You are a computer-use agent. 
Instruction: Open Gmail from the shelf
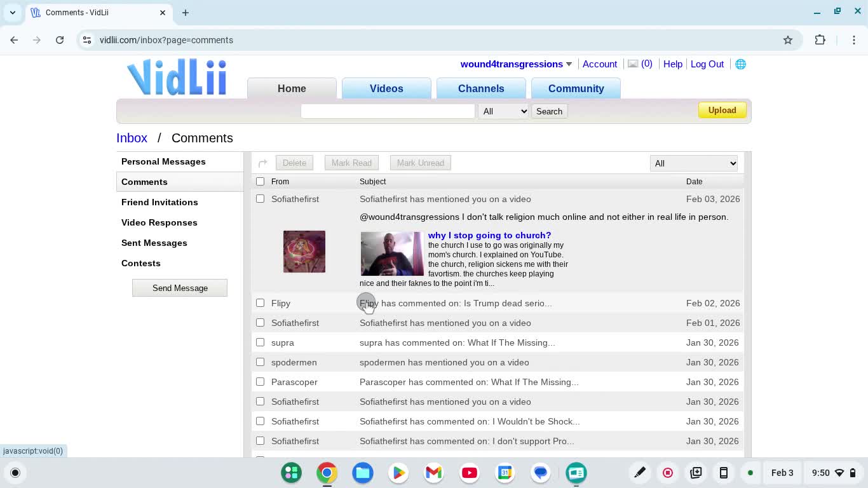click(433, 473)
